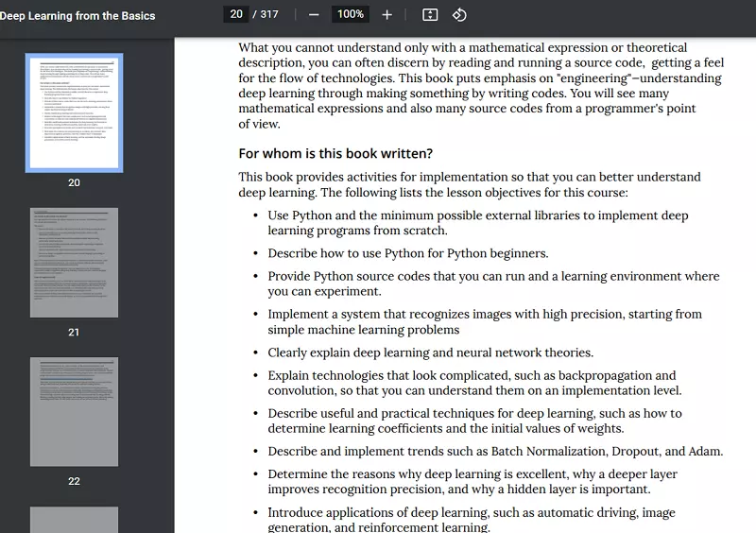Select the partially visible thumbnail below page 22
Viewport: 756px width, 533px height.
[x=74, y=520]
